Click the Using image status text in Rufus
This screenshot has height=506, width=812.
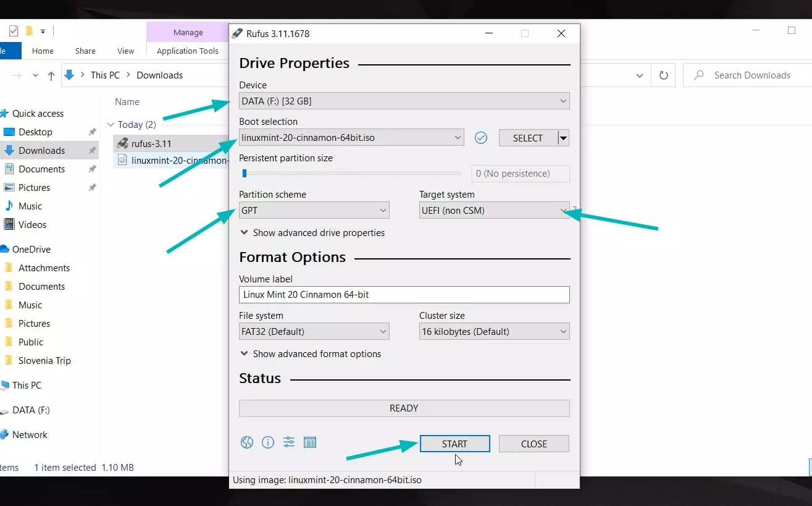[327, 480]
